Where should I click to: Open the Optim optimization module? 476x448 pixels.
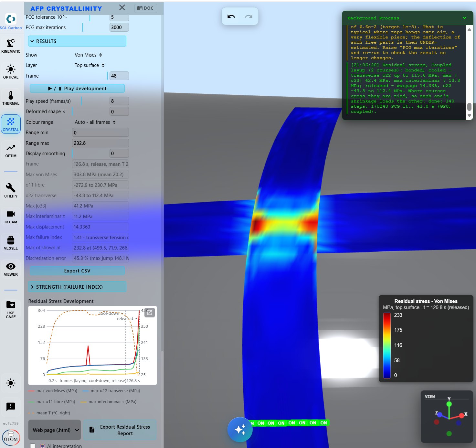(x=11, y=151)
